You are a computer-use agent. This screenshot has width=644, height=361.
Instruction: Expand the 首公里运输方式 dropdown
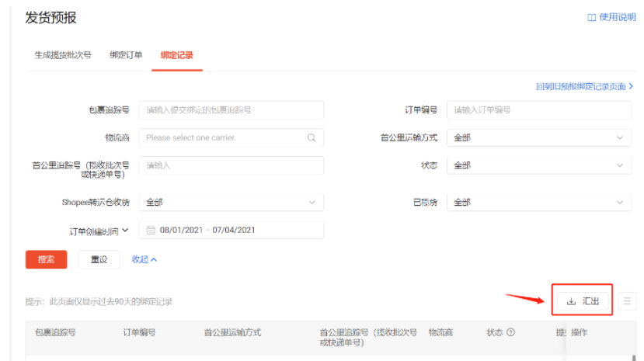[x=539, y=138]
